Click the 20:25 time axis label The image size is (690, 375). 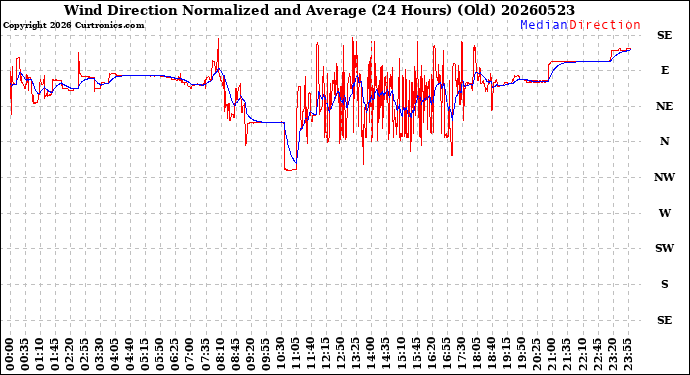537,354
